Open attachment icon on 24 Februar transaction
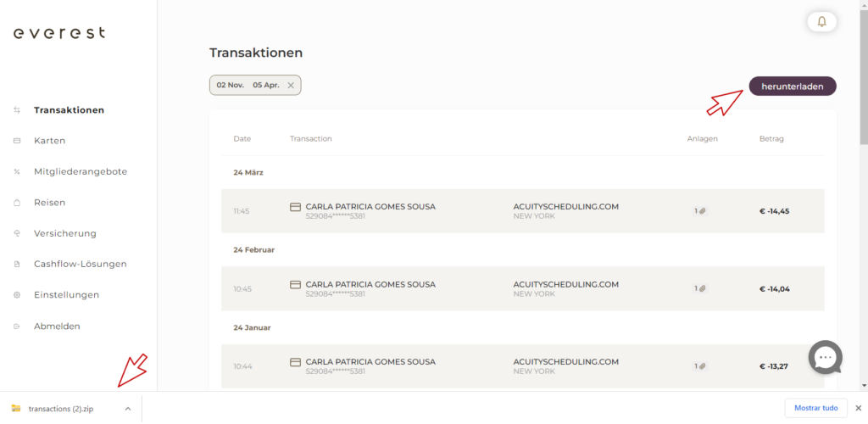The image size is (868, 424). pos(700,289)
